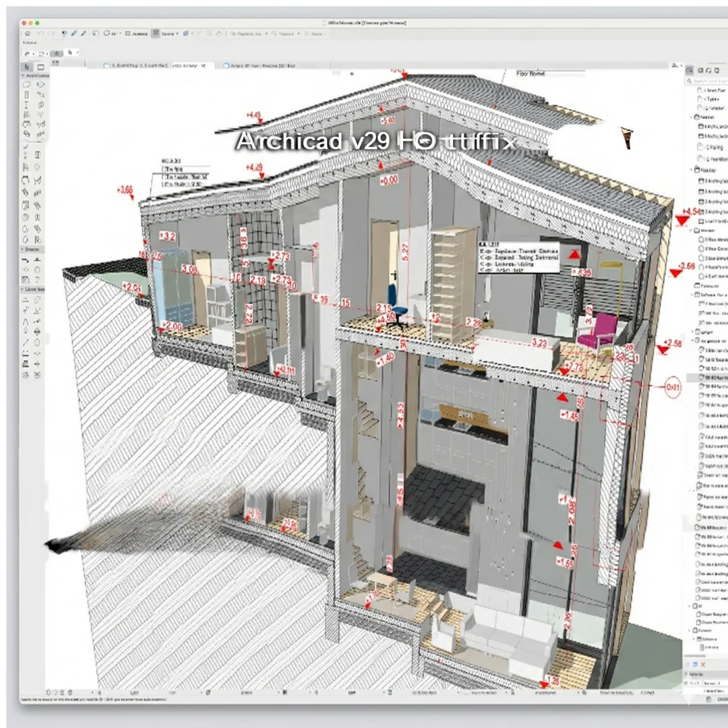This screenshot has width=728, height=728.
Task: Select the Marquee tool in the toolbox
Action: pyautogui.click(x=40, y=67)
